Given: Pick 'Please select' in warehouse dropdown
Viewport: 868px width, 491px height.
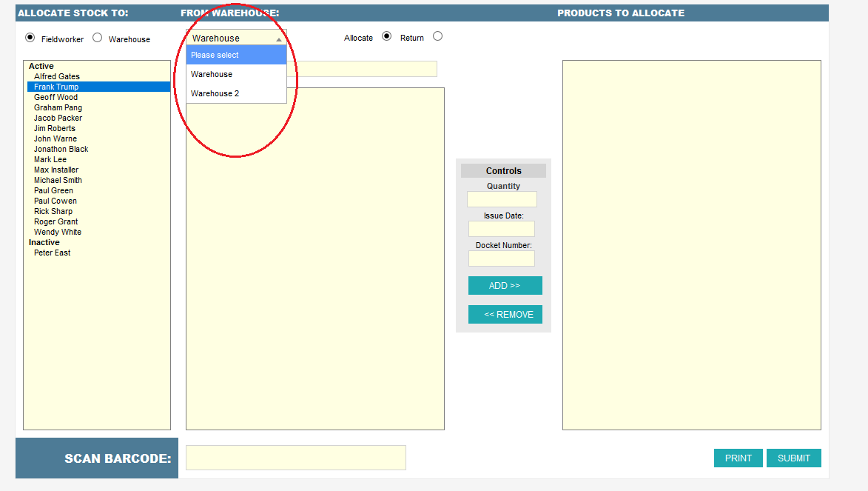Looking at the screenshot, I should click(236, 55).
